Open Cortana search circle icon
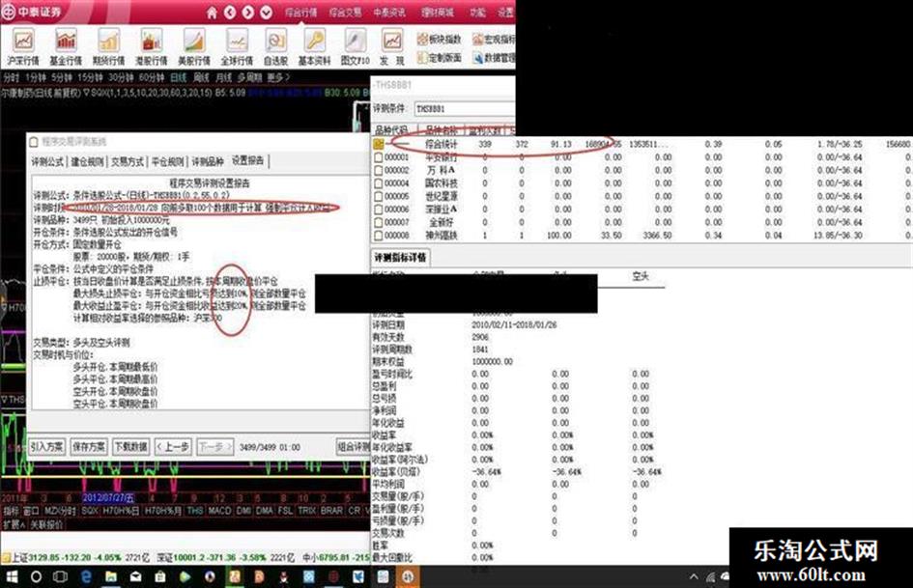 pyautogui.click(x=36, y=577)
